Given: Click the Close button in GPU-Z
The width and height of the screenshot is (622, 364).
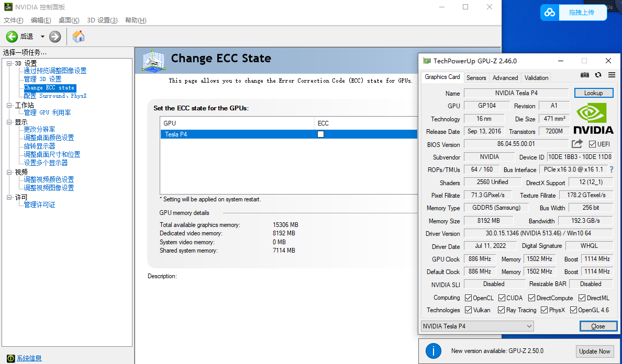Looking at the screenshot, I should pyautogui.click(x=598, y=326).
